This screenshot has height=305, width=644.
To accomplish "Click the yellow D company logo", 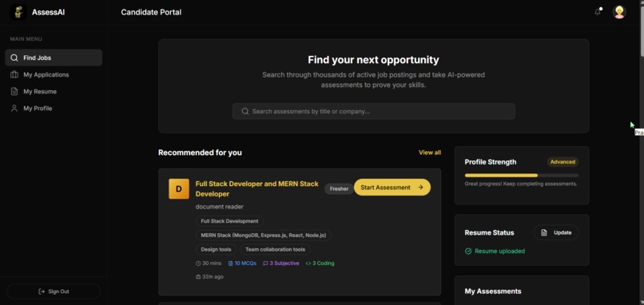I will click(179, 189).
